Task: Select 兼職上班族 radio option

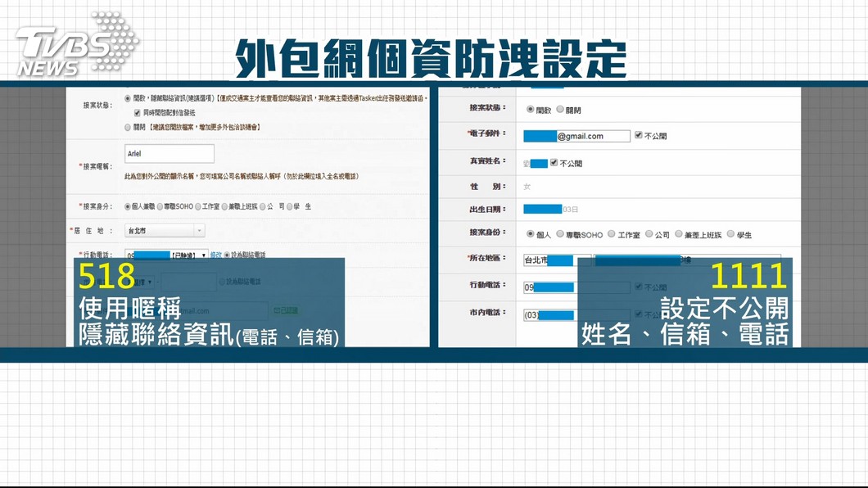Action: 224,206
